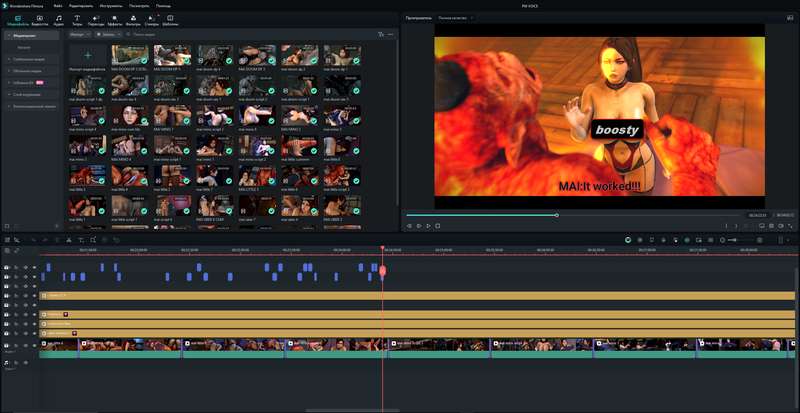Viewport: 800px width, 413px height.
Task: Toggle the link icon above the track headers
Action: coord(17,250)
